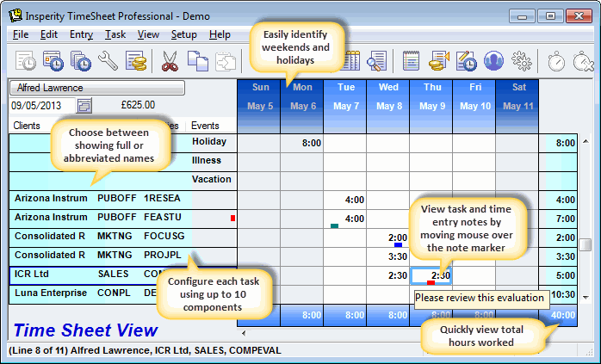This screenshot has width=601, height=364.
Task: Click the document with gold coins icon
Action: 136,61
